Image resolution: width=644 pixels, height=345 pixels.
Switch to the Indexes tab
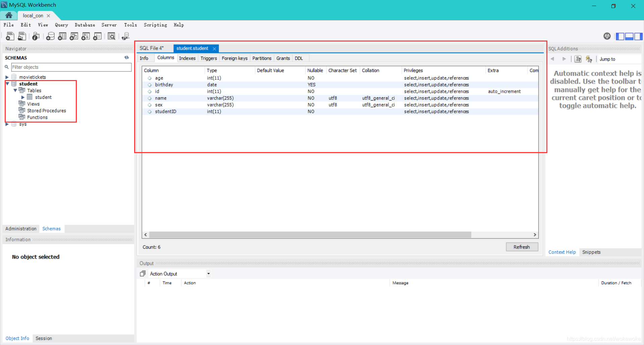[187, 58]
